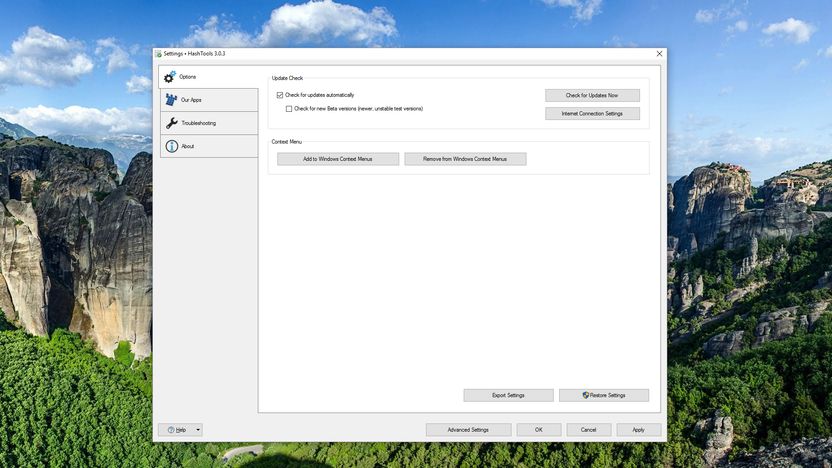The height and width of the screenshot is (468, 832).
Task: Click the Settings HashTools 3.0.3 title text
Action: pyautogui.click(x=194, y=54)
